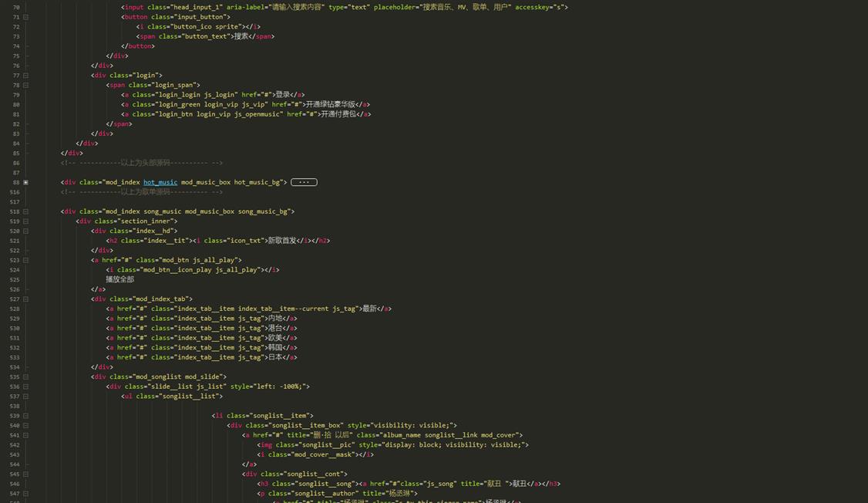The image size is (868, 503).
Task: Click the 开通绿钻豪华版 text on line 80
Action: [x=331, y=105]
